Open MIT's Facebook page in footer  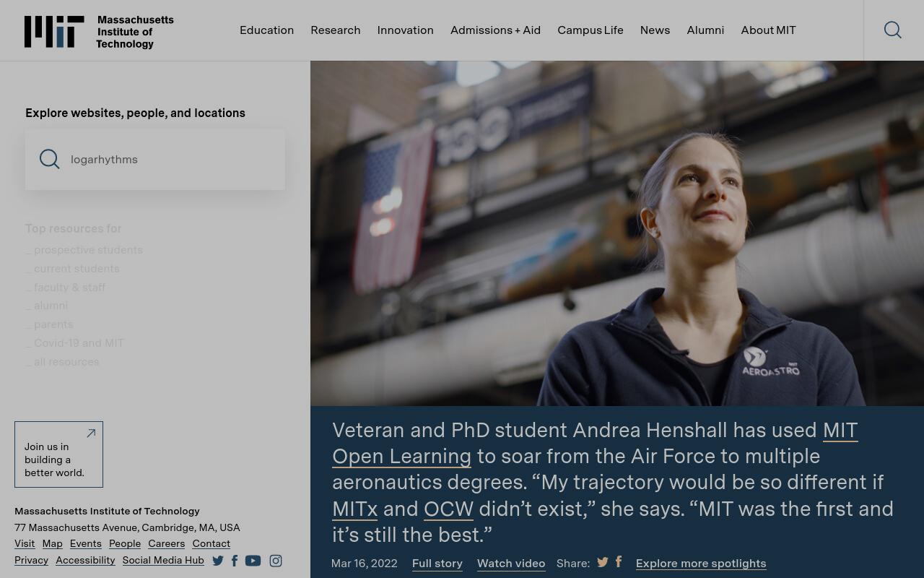235,561
